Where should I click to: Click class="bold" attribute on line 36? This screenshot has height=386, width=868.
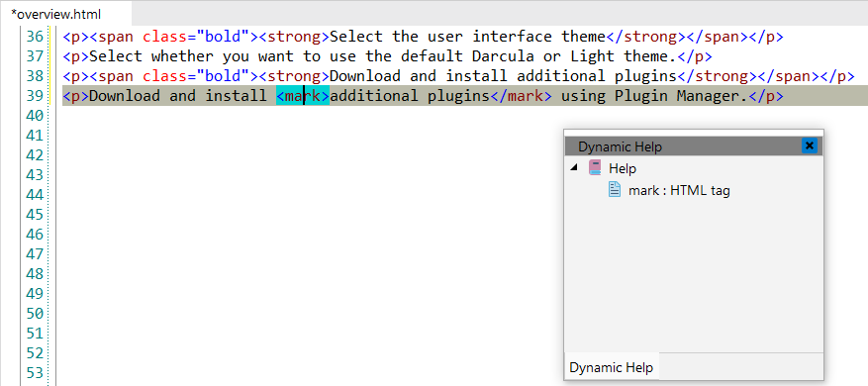pos(196,37)
